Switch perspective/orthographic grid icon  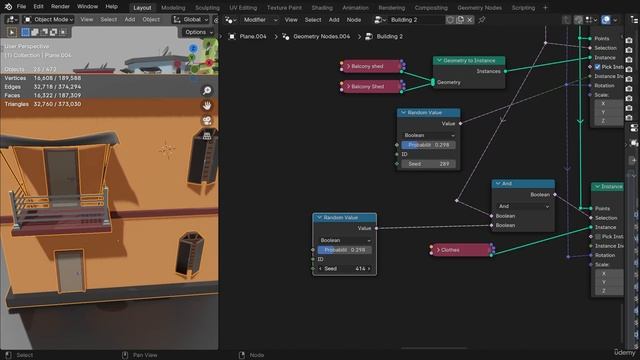207,136
